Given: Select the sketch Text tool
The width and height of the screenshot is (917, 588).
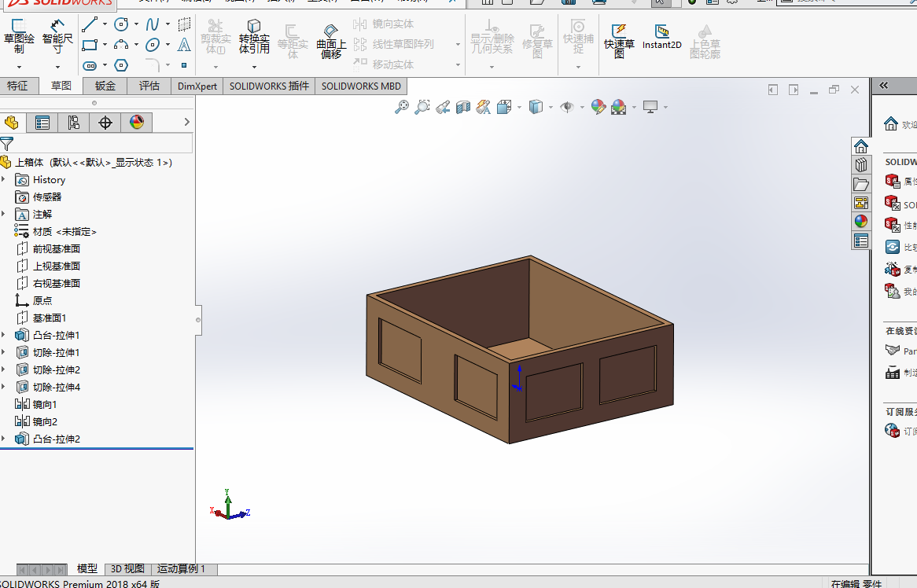Looking at the screenshot, I should 183,45.
